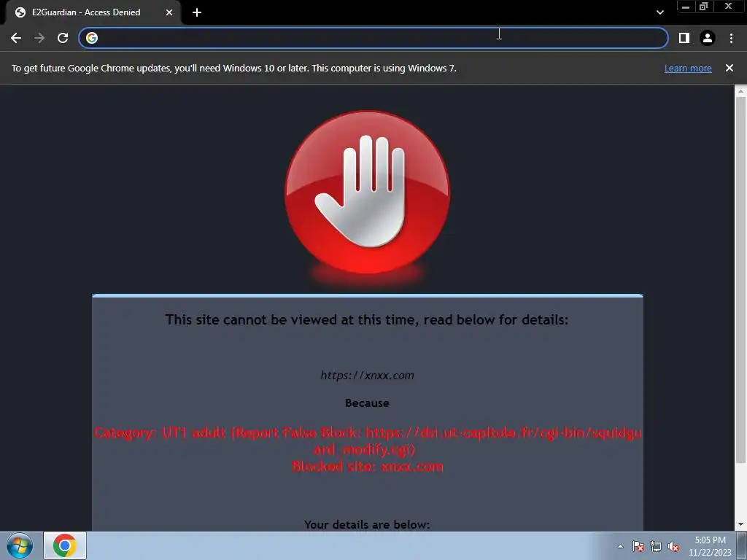Open the Windows Start menu
747x560 pixels.
[x=20, y=545]
